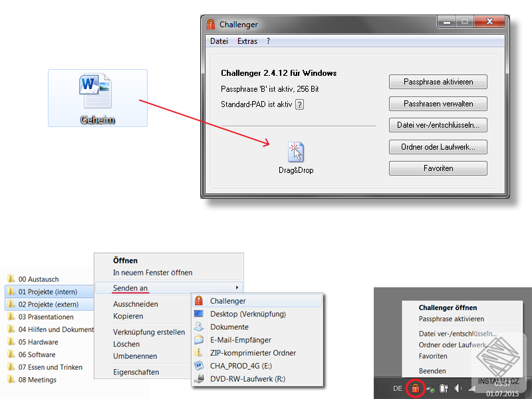Click the Standard-PAD help question mark

(x=299, y=104)
